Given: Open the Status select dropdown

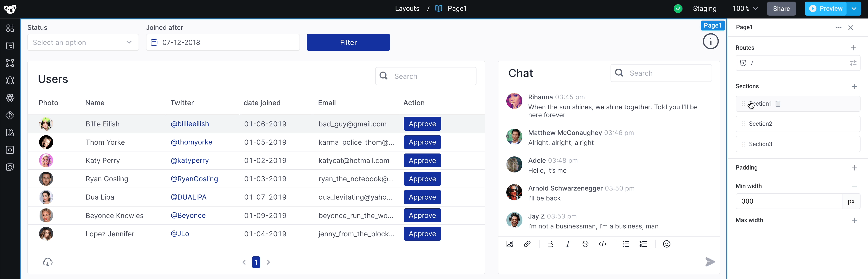Looking at the screenshot, I should [x=83, y=42].
